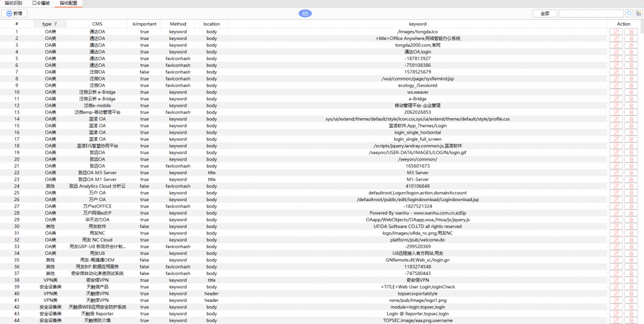Delete row 21 with hash 165601673

[x=631, y=166]
